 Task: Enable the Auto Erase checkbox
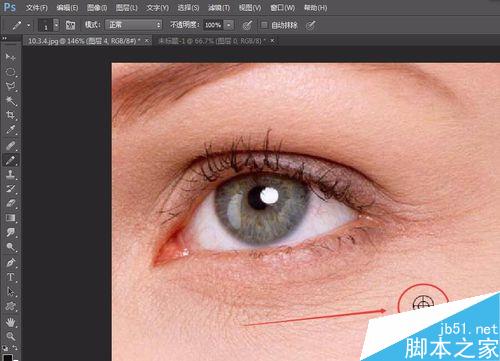coord(264,25)
